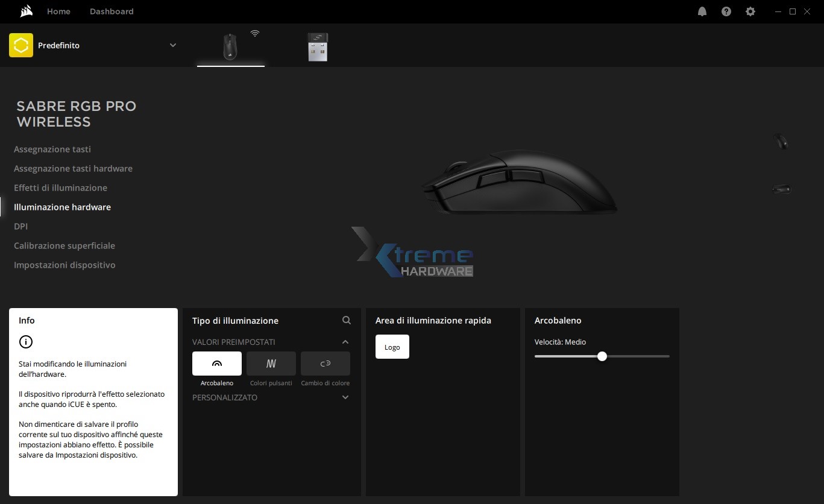Expand the PERSONALIZZATO section
Image resolution: width=824 pixels, height=504 pixels.
[x=345, y=397]
